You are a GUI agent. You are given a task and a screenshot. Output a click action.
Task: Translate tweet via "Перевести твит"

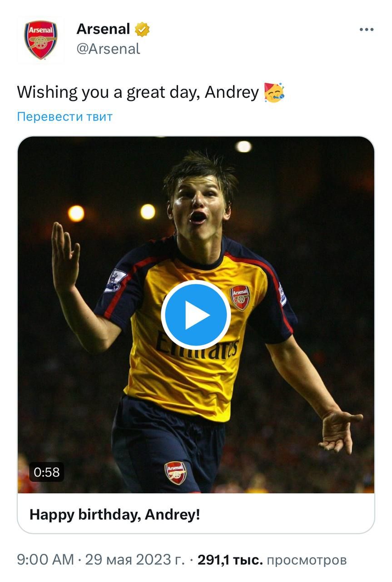pyautogui.click(x=65, y=117)
